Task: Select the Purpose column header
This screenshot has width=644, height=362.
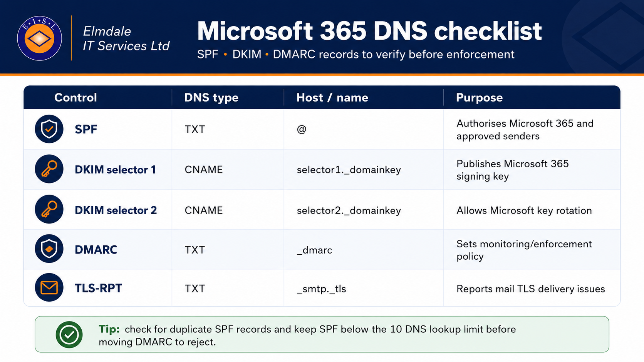Action: point(480,98)
